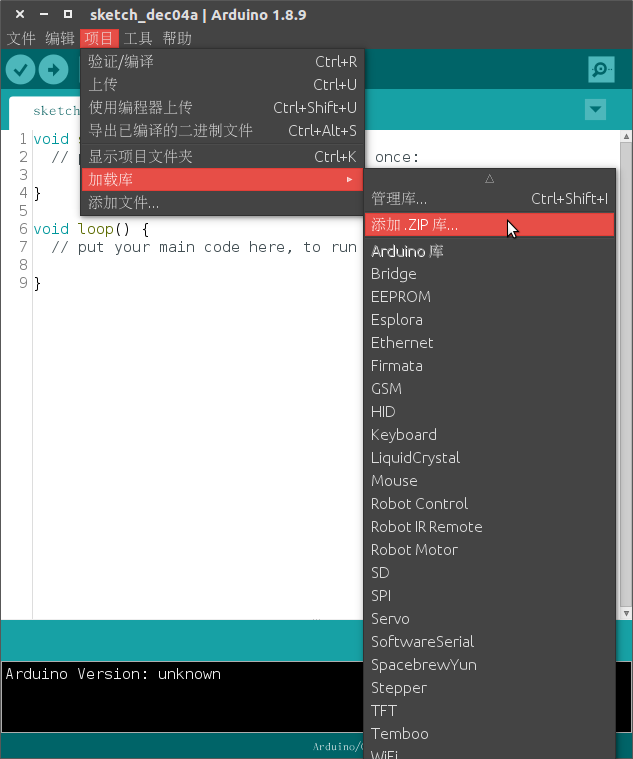Click the scroll-up triangle in library submenu

pyautogui.click(x=489, y=179)
